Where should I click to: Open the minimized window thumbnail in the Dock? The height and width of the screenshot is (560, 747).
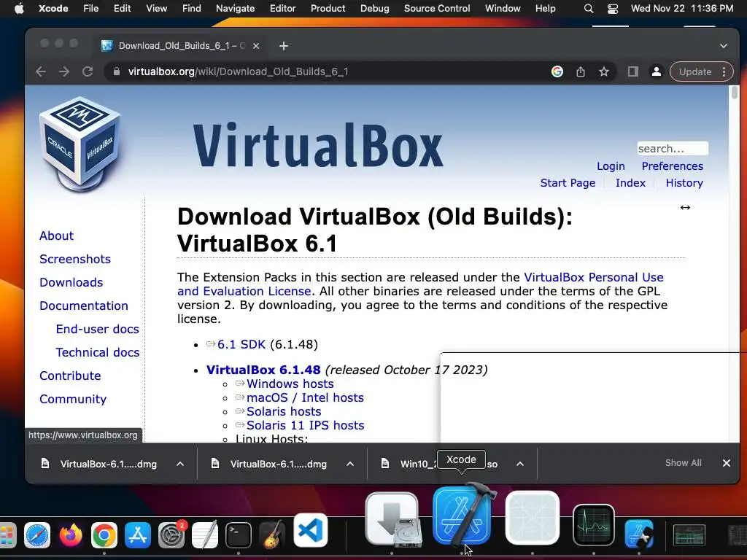click(x=689, y=534)
